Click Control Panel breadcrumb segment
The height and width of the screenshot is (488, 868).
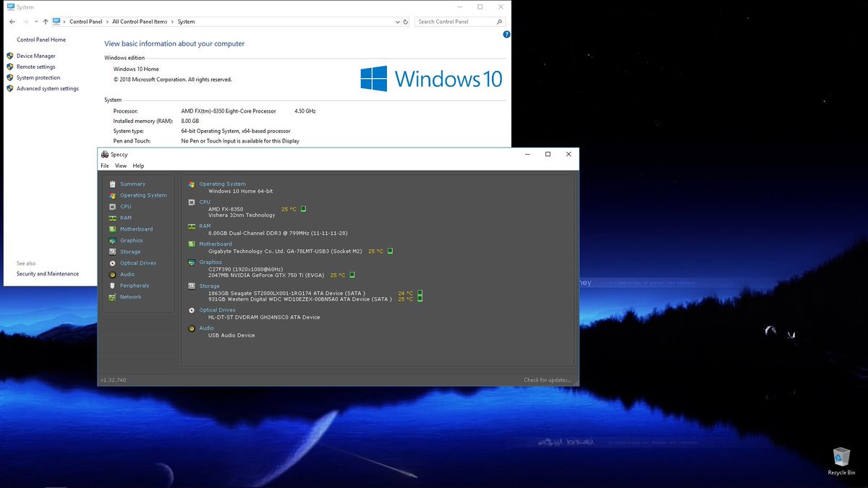tap(86, 22)
